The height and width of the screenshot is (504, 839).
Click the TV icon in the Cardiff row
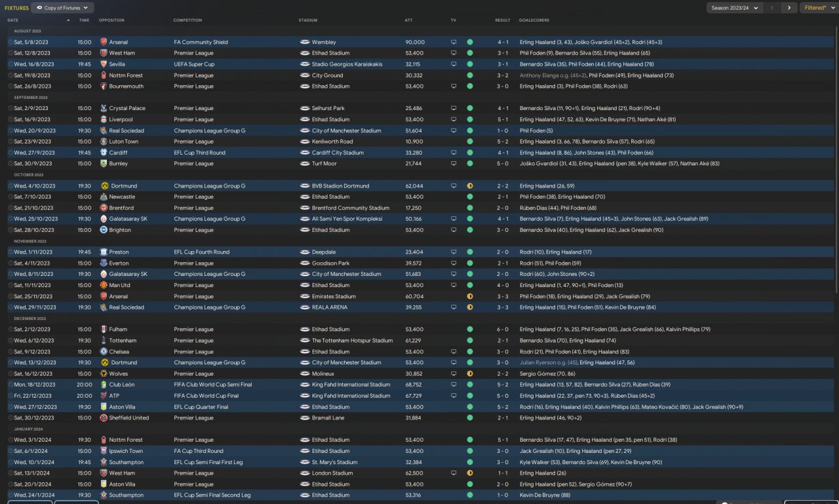coord(454,153)
